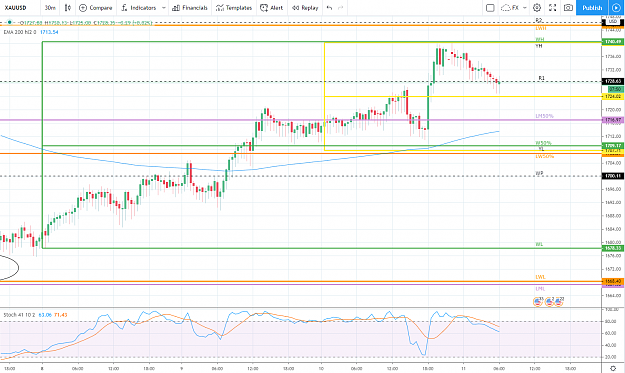Select the LWH orange line label
This screenshot has width=625, height=373.
[x=540, y=29]
